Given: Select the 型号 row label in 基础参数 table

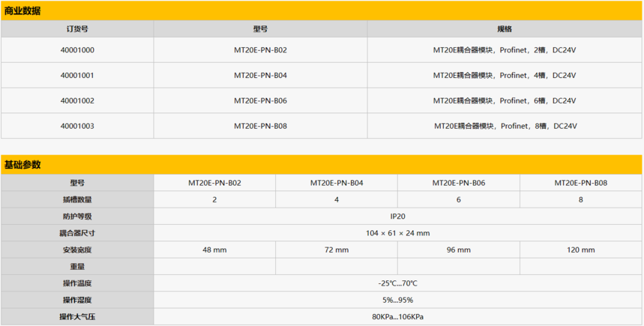Looking at the screenshot, I should point(77,183).
